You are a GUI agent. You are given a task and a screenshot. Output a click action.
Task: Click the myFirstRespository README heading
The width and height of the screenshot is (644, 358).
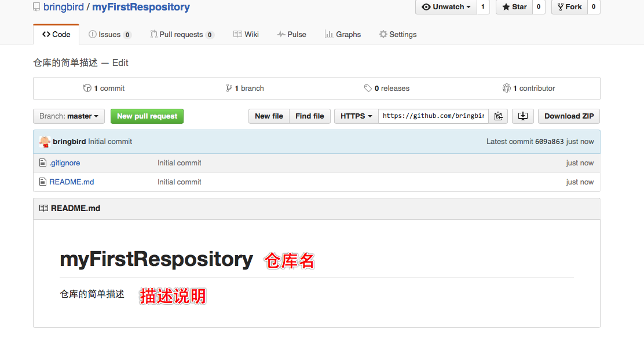tap(156, 259)
